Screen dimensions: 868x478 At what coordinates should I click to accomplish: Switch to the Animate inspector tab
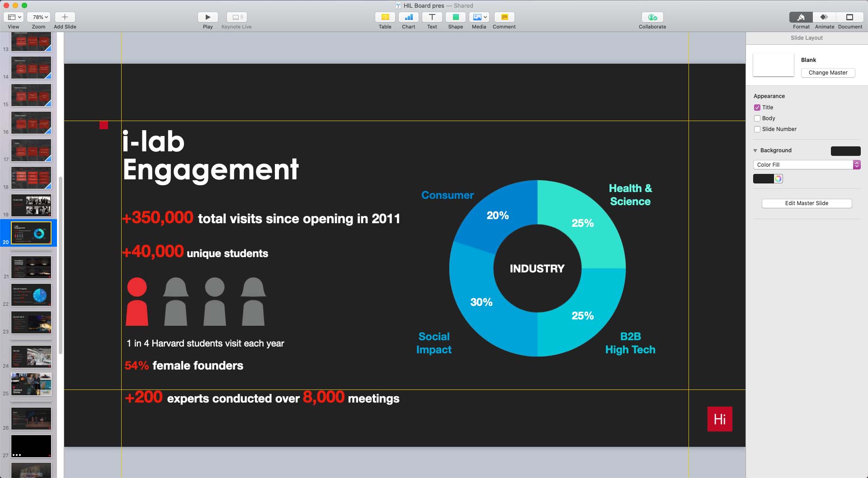tap(824, 17)
